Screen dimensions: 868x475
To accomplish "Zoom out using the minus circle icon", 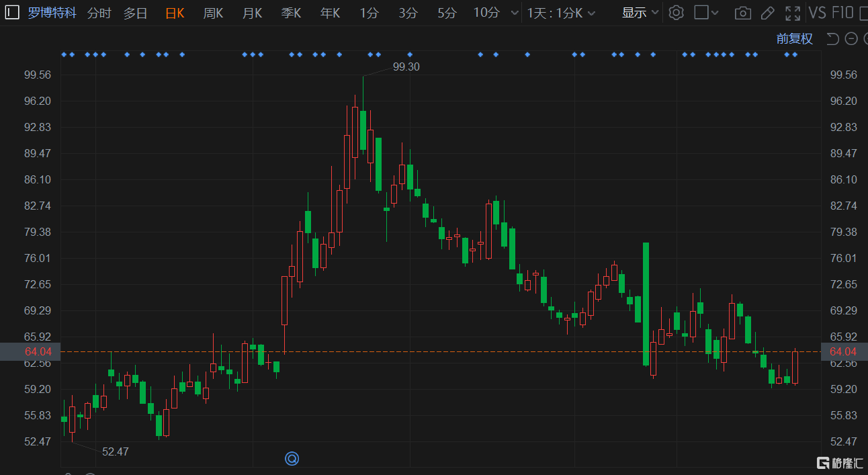I will pos(851,39).
